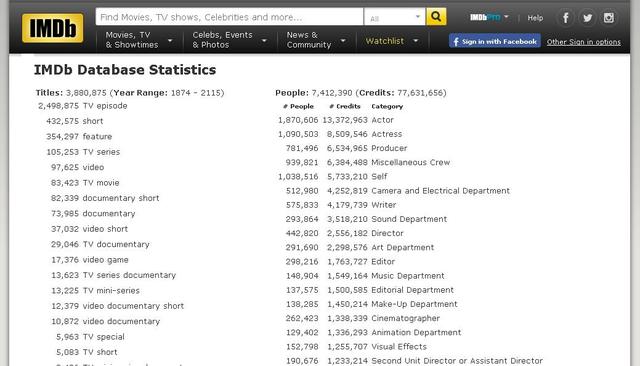Viewport: 640px width, 366px height.
Task: Expand arrow next to Watchlist
Action: tap(416, 41)
